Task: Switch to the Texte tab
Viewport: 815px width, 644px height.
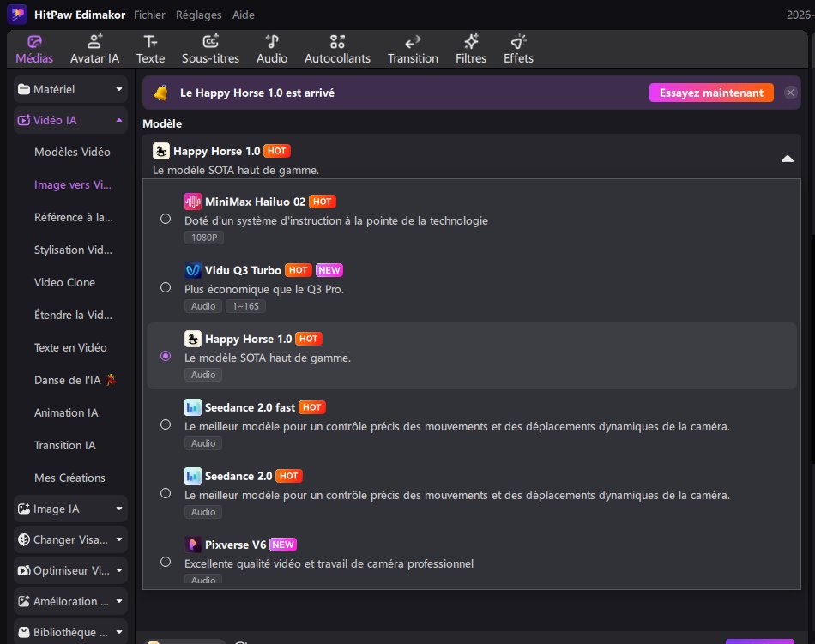Action: [150, 50]
